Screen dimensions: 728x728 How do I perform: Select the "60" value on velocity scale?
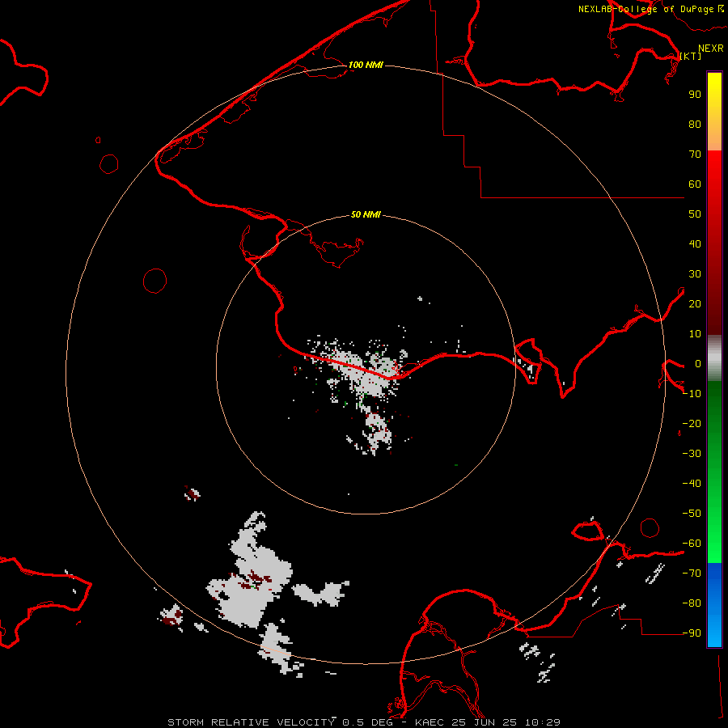[x=695, y=184]
